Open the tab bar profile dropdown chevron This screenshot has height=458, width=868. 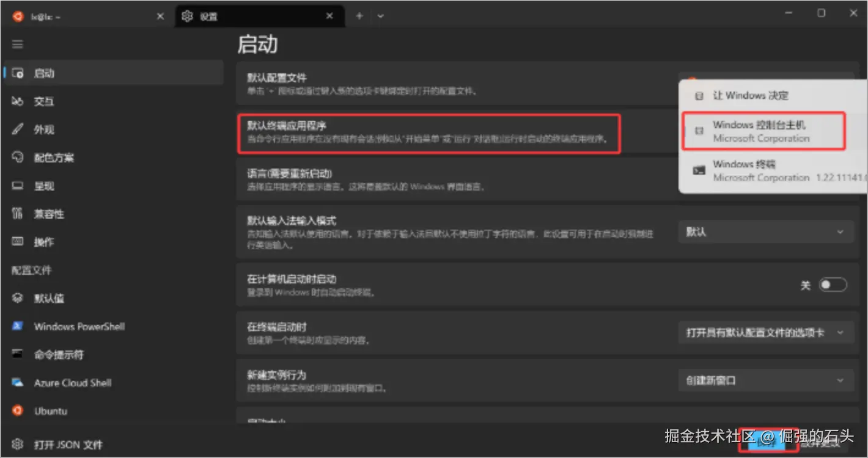tap(381, 16)
